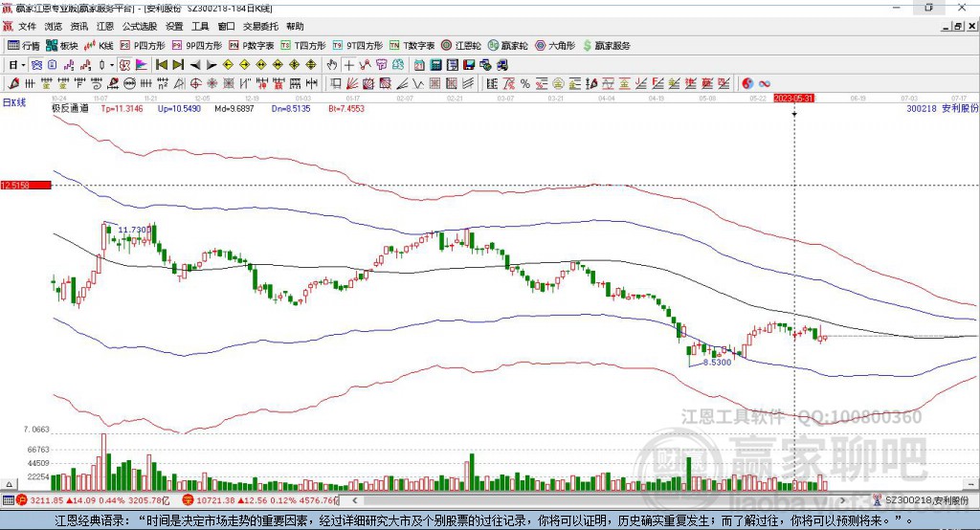The height and width of the screenshot is (530, 980).
Task: Open the 浏览 menu
Action: pyautogui.click(x=54, y=26)
